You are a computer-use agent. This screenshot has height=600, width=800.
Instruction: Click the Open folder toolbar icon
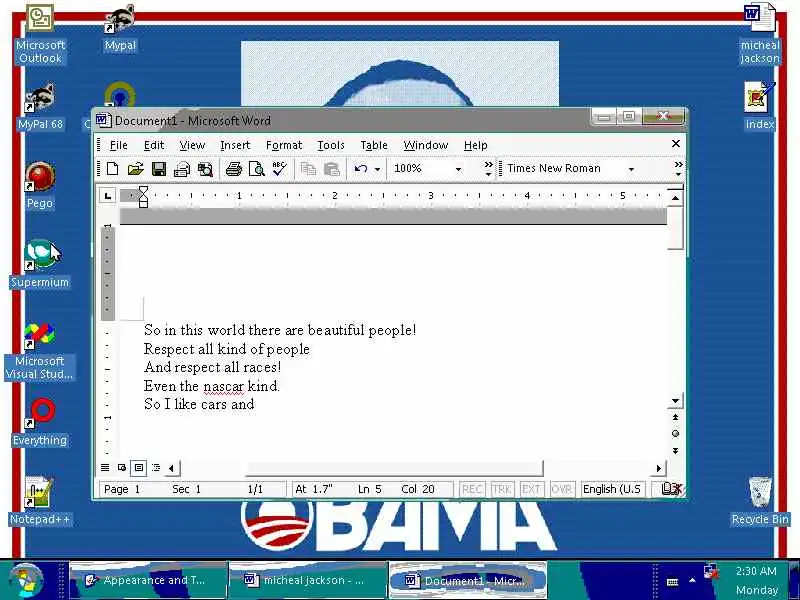135,168
